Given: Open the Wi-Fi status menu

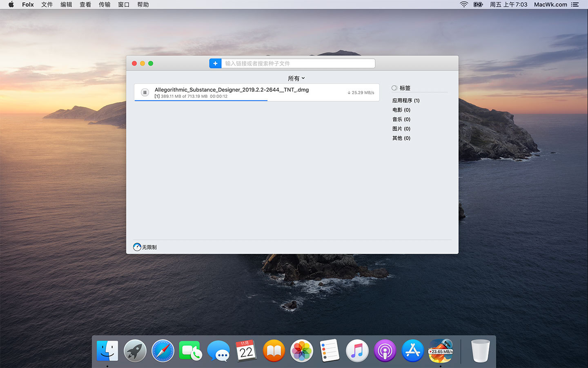Looking at the screenshot, I should (464, 4).
